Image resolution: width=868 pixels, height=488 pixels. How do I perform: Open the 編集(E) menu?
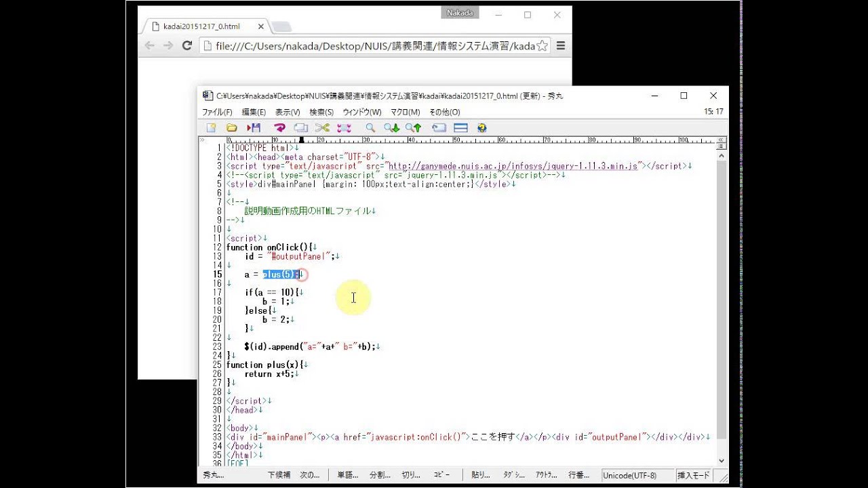coord(254,112)
